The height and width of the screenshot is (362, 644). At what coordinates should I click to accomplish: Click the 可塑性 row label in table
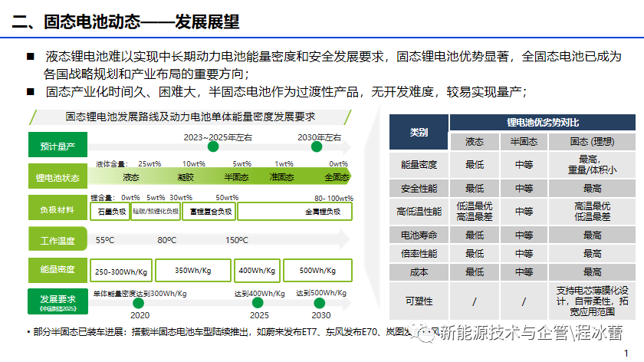click(419, 301)
